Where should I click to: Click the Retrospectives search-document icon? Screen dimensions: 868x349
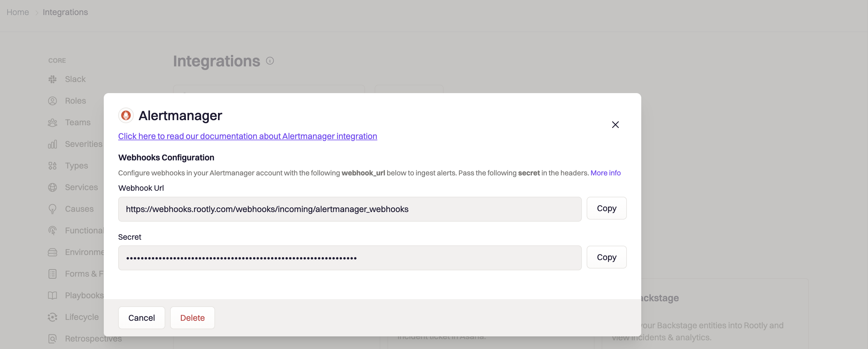(52, 338)
